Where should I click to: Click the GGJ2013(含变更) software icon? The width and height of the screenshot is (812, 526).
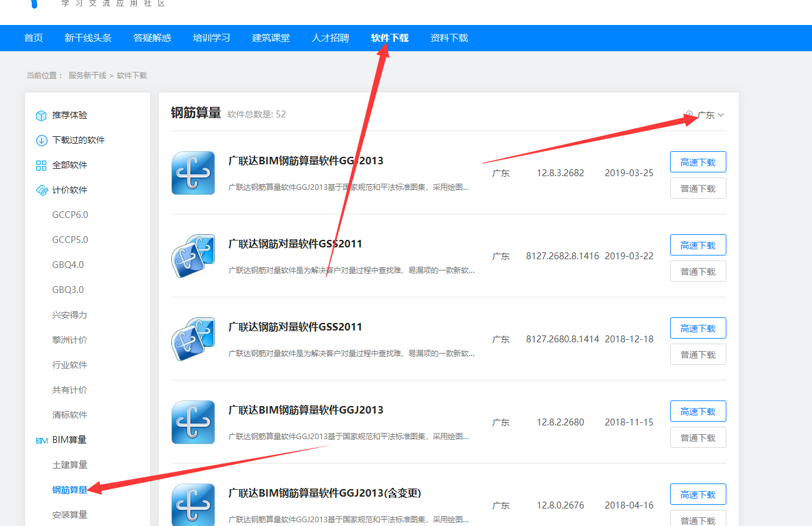click(x=193, y=505)
